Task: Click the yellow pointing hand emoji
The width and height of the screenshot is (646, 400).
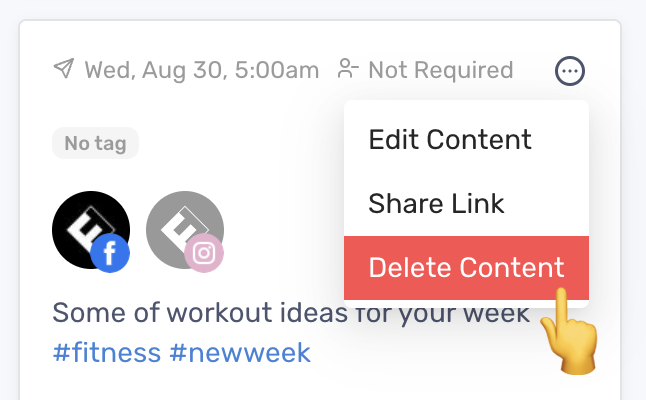Action: 571,332
